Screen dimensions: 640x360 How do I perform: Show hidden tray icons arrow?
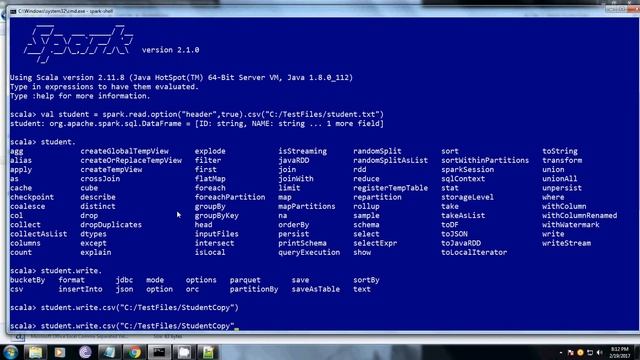pyautogui.click(x=561, y=353)
